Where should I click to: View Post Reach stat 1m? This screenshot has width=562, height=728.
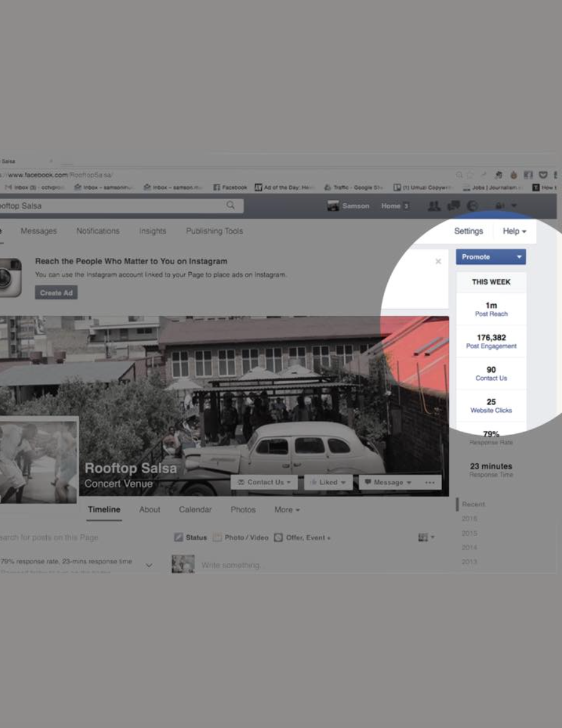pos(491,309)
